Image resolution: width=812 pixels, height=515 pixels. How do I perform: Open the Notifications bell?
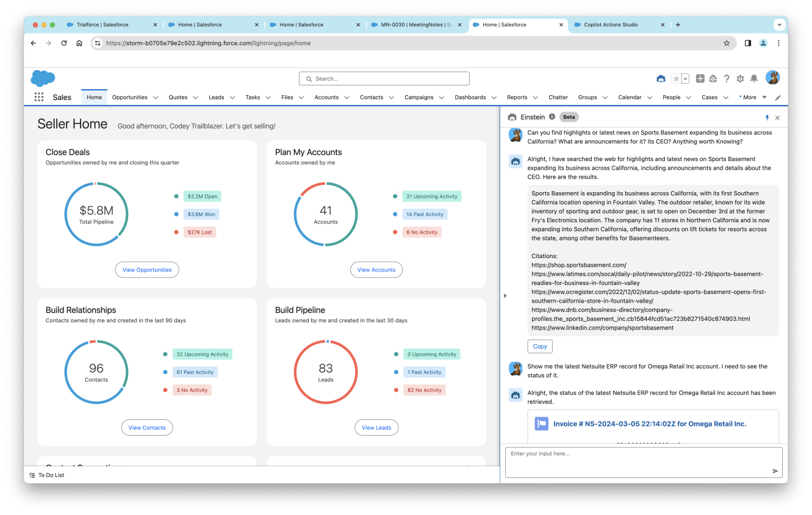pyautogui.click(x=754, y=79)
